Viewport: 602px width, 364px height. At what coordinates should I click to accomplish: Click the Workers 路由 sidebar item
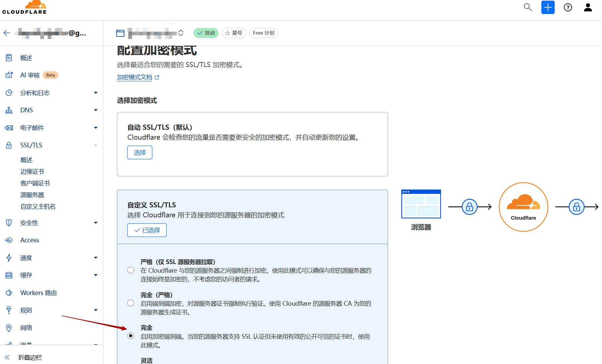click(x=38, y=293)
